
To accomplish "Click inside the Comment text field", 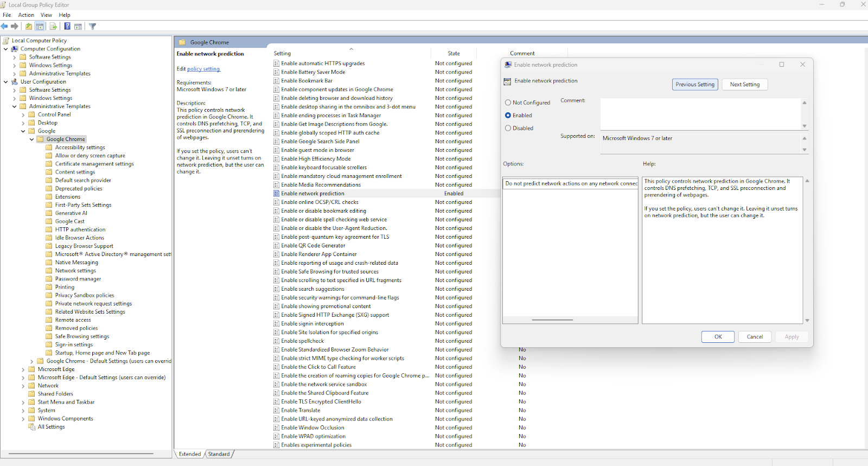I will [x=700, y=114].
